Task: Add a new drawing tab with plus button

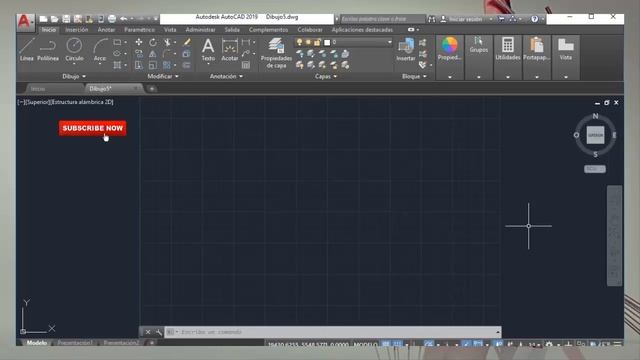Action: click(x=152, y=89)
